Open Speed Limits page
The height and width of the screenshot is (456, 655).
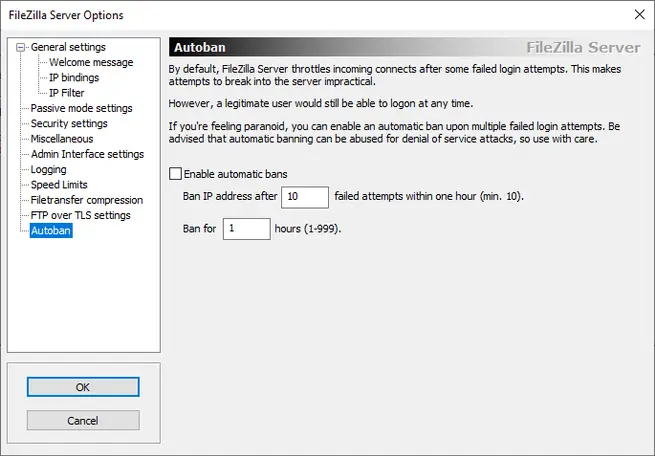59,185
